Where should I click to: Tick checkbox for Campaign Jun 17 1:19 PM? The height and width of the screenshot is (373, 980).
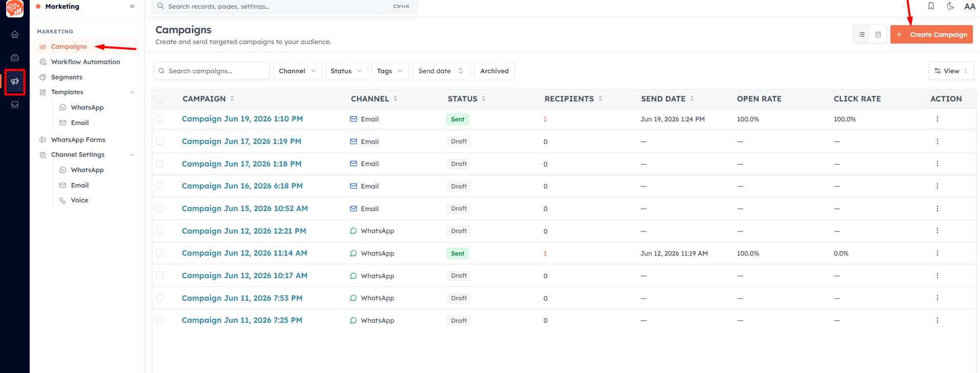pos(160,141)
